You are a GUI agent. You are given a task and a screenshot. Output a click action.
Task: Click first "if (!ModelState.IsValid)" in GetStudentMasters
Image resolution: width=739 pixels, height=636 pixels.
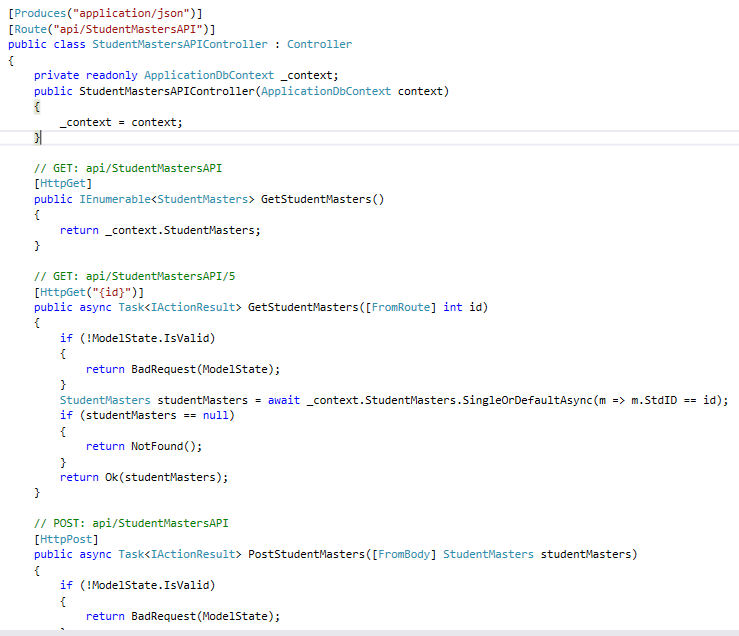(x=137, y=338)
